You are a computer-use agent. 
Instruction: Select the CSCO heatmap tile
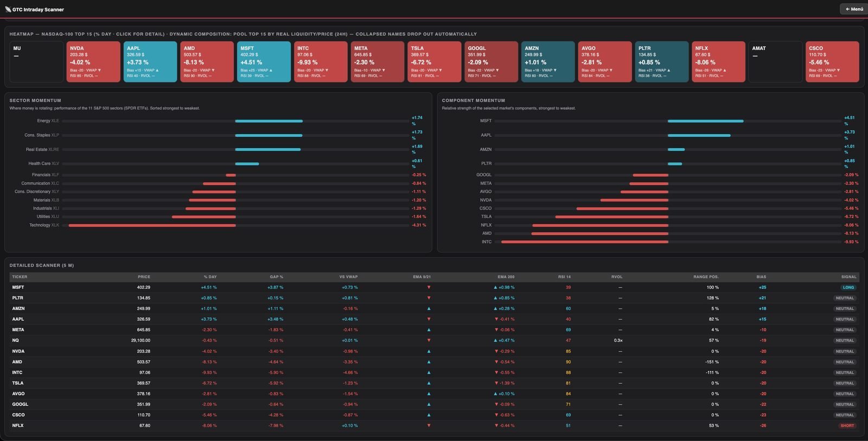(832, 62)
